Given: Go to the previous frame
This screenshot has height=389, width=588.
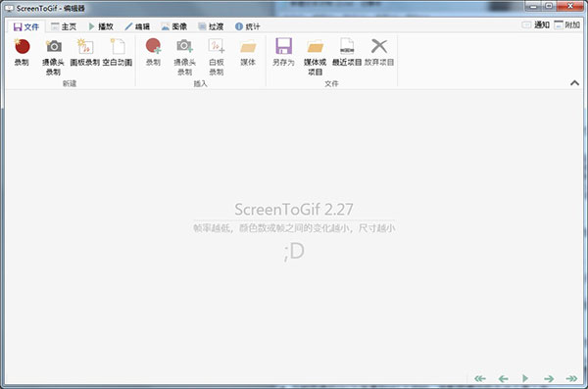Looking at the screenshot, I should coord(504,378).
